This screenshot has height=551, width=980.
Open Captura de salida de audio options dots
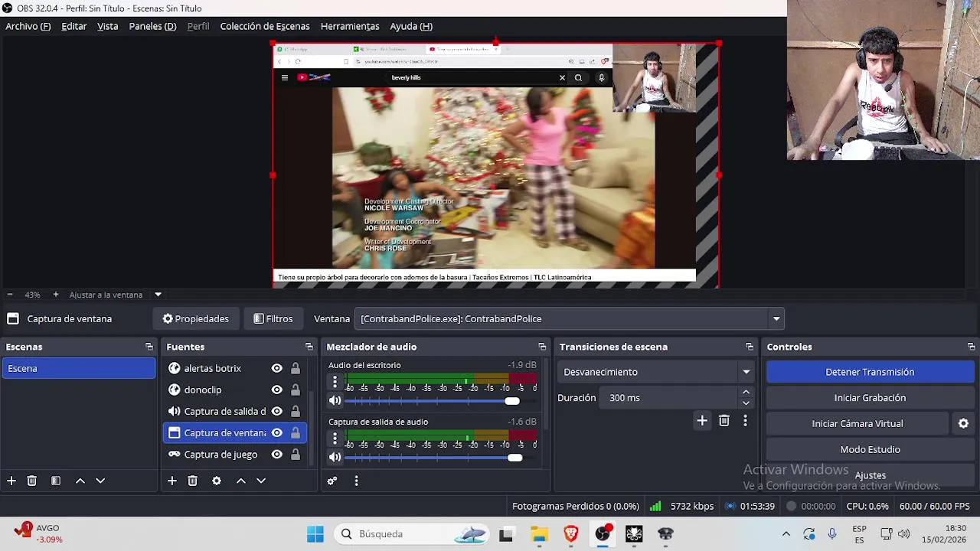tap(335, 438)
